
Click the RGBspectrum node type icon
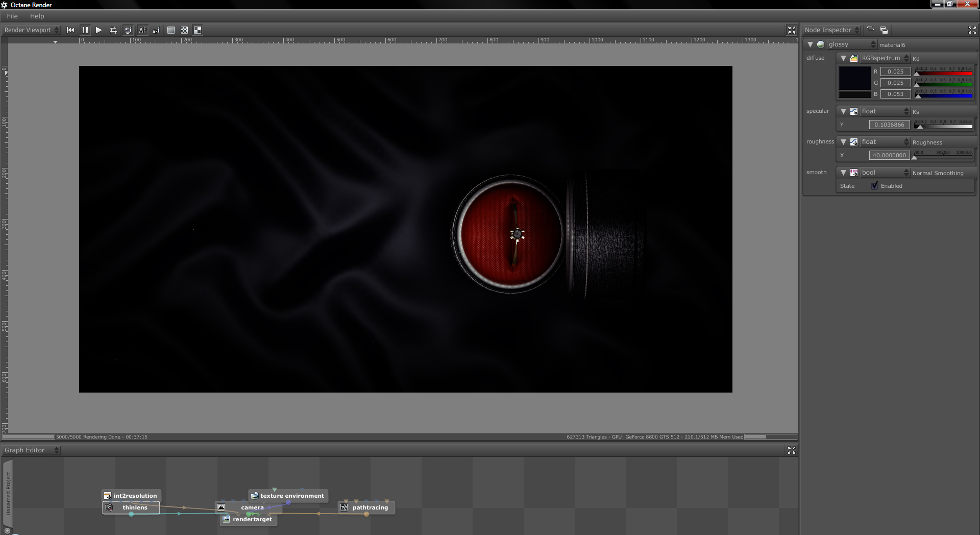854,58
